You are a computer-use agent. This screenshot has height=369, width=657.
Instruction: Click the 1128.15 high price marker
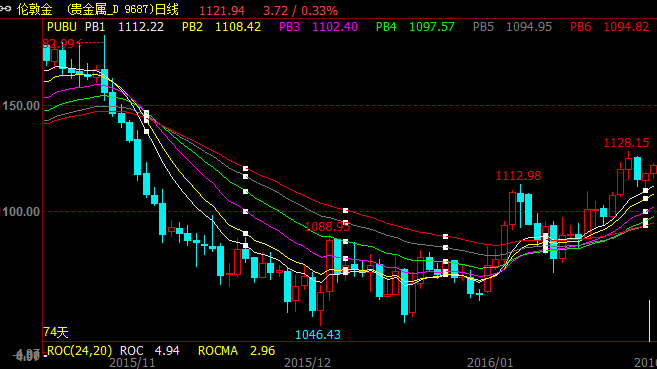coord(626,143)
